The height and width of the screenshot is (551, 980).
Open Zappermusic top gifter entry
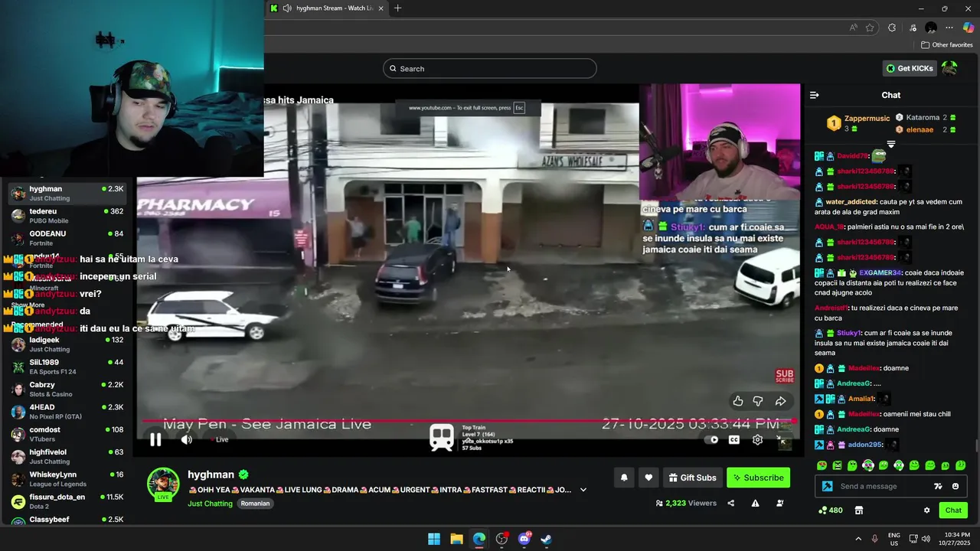858,122
